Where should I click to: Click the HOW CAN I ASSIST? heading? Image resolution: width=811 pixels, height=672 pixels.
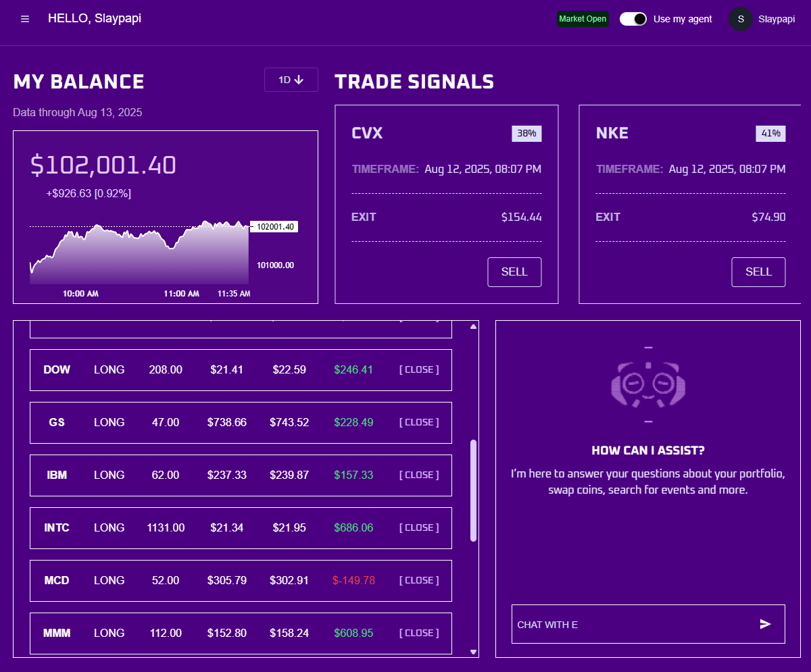click(648, 450)
